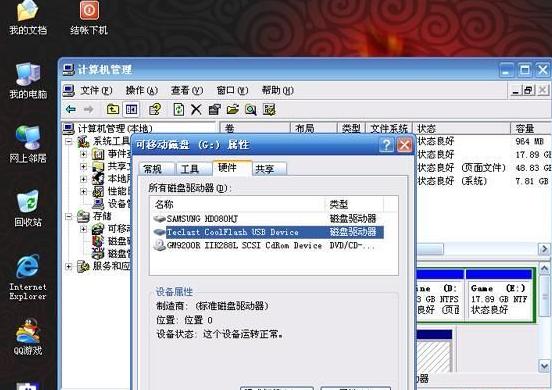Image resolution: width=552 pixels, height=390 pixels.
Task: Click the Delete X toolbar icon
Action: click(x=196, y=109)
